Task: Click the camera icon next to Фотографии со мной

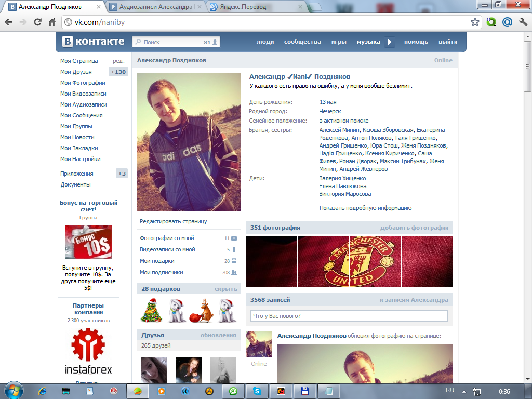Action: click(x=234, y=238)
